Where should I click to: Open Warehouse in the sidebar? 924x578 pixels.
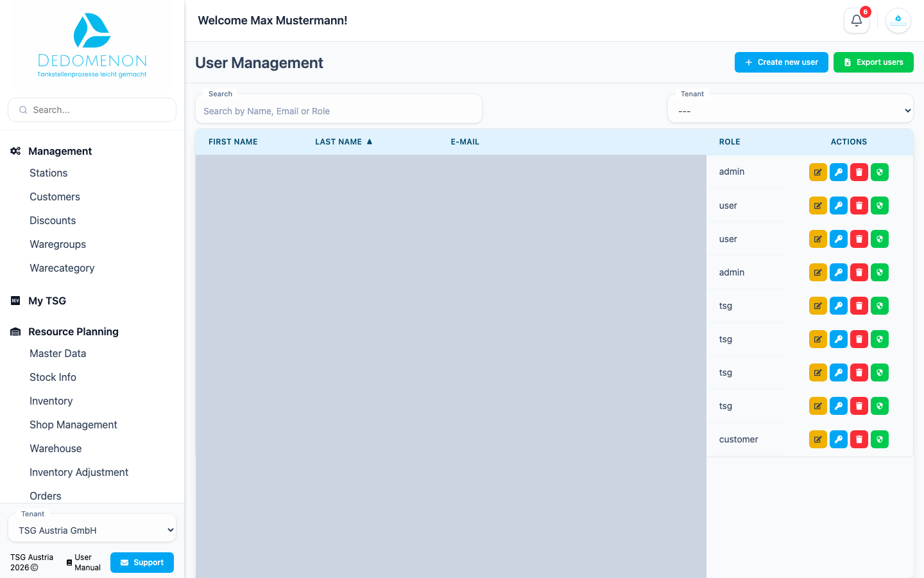(56, 448)
